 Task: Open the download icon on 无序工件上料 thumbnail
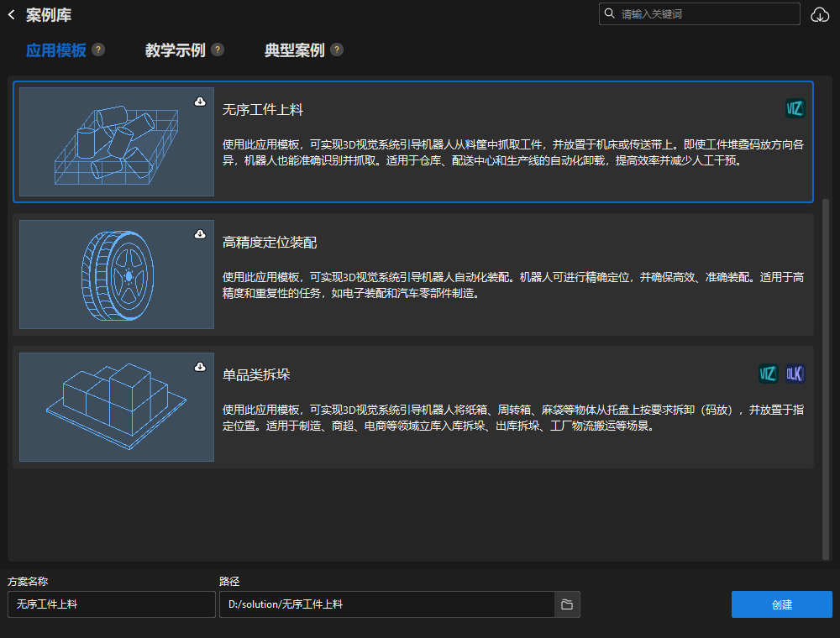pyautogui.click(x=200, y=101)
